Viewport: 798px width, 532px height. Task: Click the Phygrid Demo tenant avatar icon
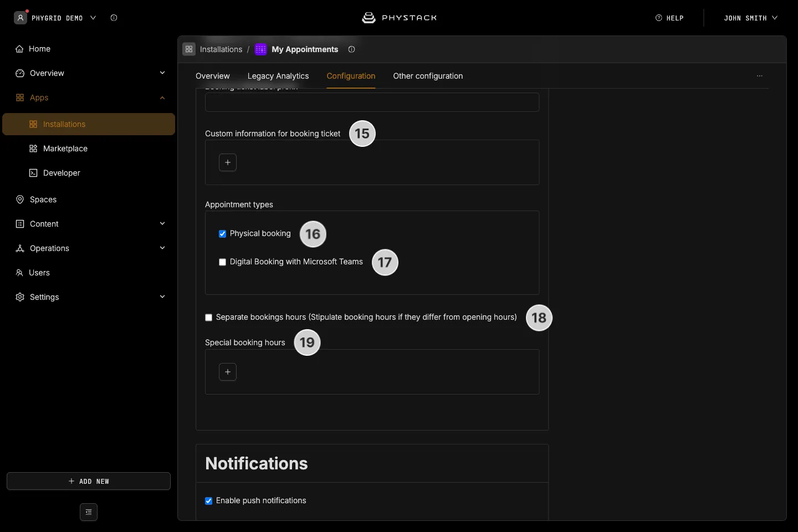coord(21,18)
